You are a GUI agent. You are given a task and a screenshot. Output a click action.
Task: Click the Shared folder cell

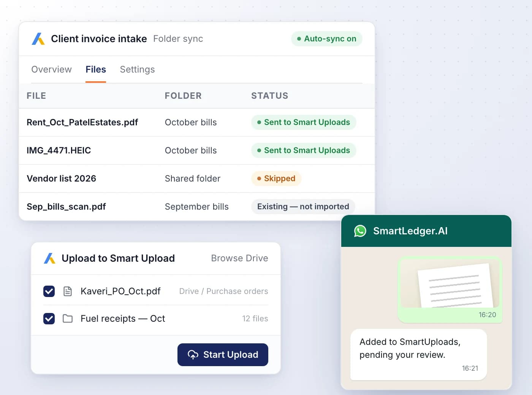tap(193, 179)
